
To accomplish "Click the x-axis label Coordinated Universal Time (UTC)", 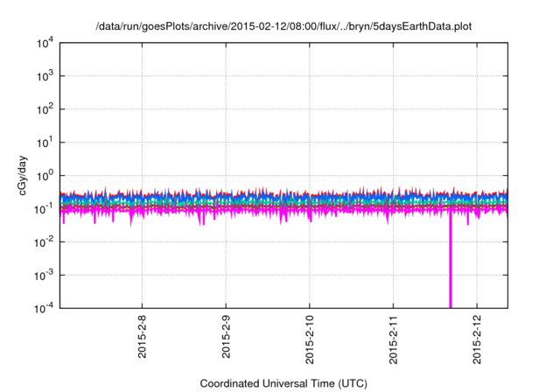I will (283, 383).
